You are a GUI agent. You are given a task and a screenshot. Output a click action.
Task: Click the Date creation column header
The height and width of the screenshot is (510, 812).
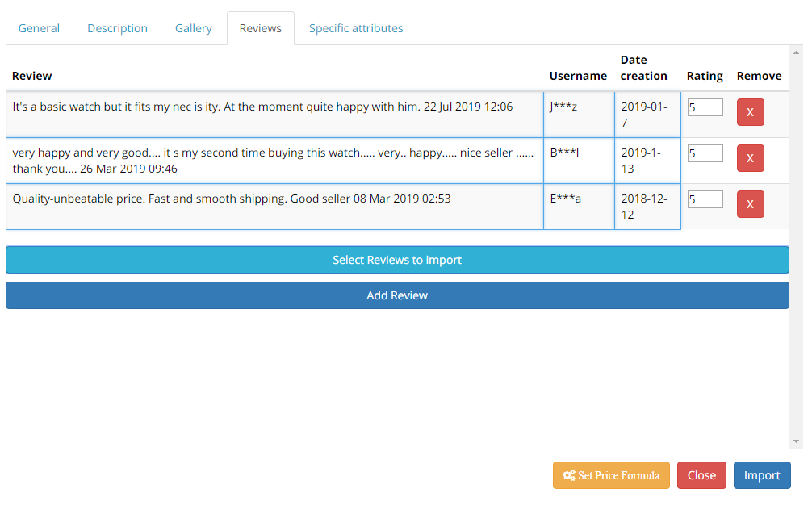pyautogui.click(x=643, y=68)
